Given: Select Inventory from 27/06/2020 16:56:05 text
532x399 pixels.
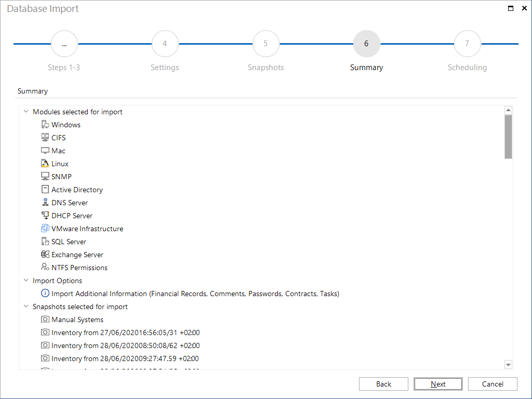Looking at the screenshot, I should coord(126,332).
